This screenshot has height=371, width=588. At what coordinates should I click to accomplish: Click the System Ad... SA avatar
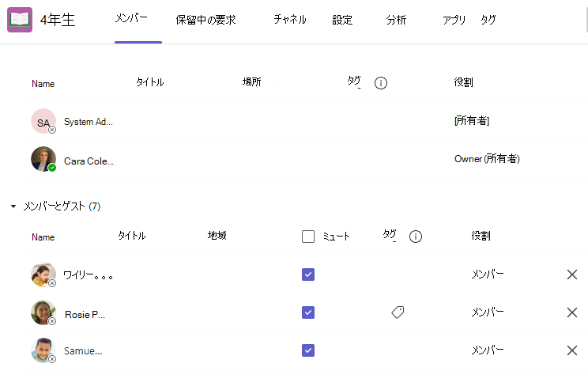43,121
